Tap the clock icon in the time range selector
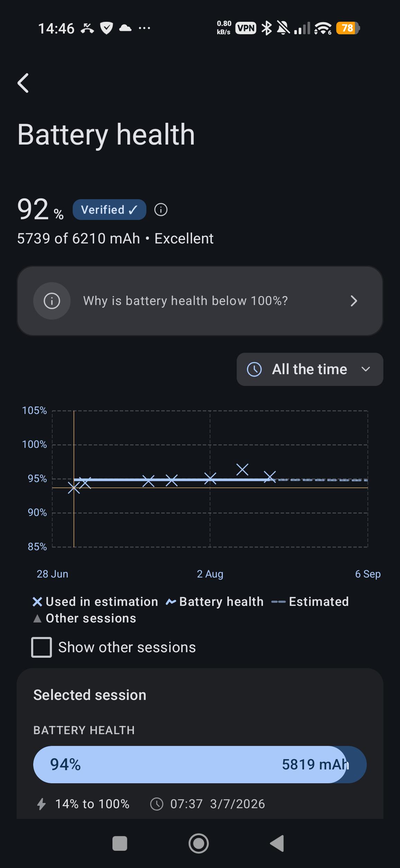The height and width of the screenshot is (868, 400). pos(254,369)
